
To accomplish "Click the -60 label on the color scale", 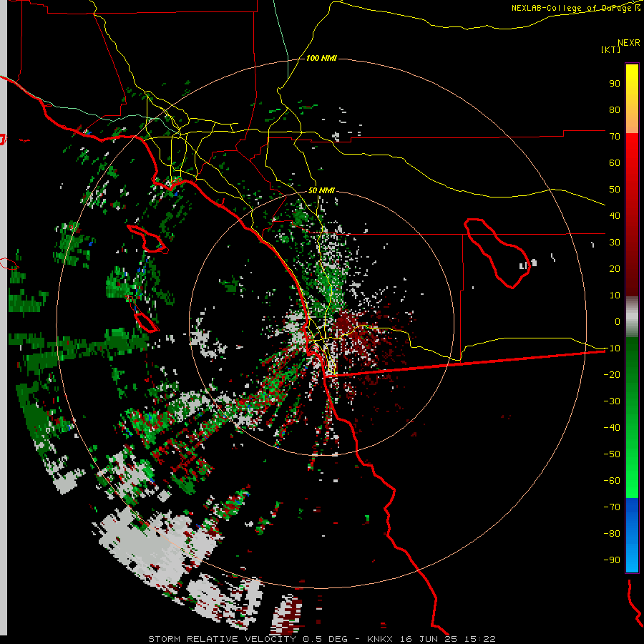I will [612, 481].
